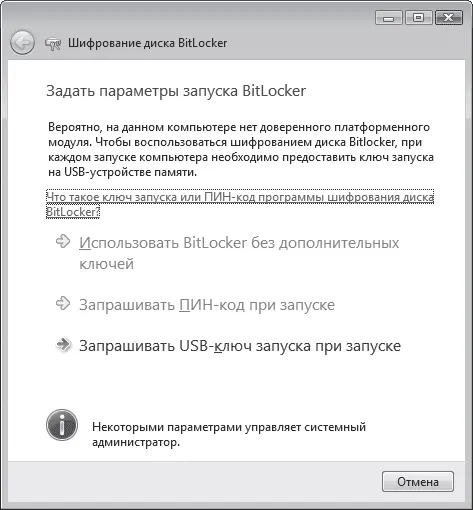
Task: Click the heading "Задать параметры запуска BitLocker"
Action: pos(176,91)
